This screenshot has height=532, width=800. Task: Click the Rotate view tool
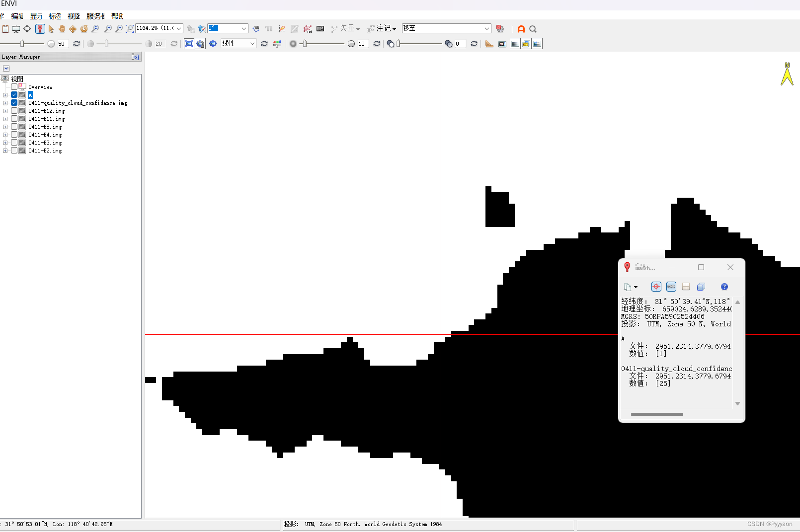[83, 29]
